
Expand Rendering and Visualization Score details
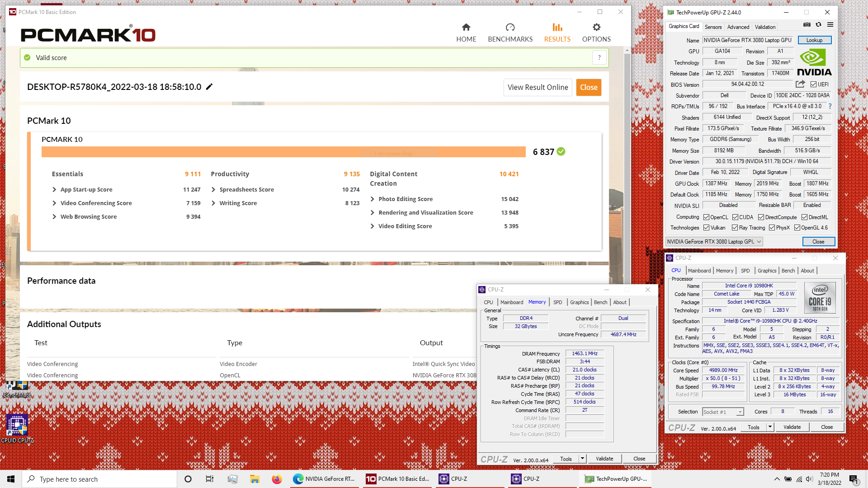(x=373, y=213)
